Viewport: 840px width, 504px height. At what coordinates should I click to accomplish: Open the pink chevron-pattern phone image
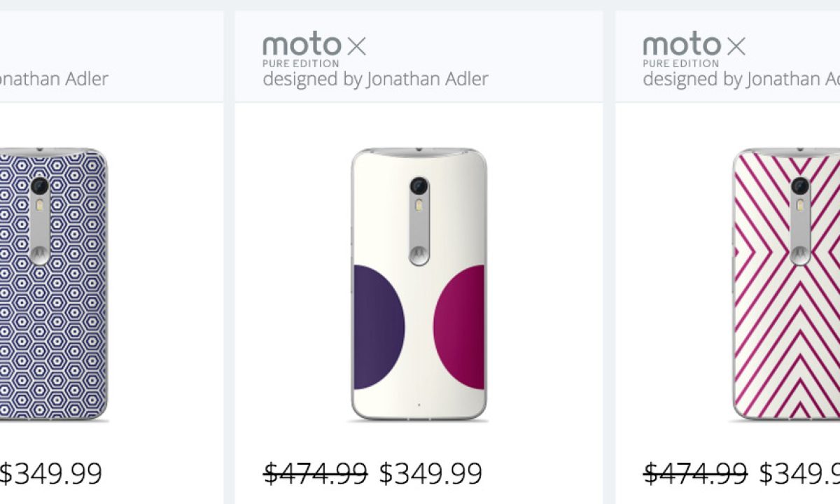point(784,336)
